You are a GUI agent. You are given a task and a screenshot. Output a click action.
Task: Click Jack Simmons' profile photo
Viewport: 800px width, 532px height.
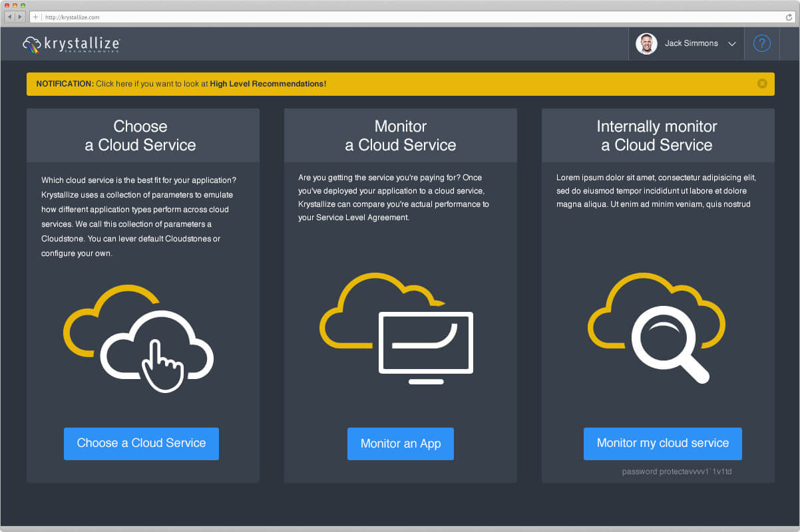(x=646, y=44)
